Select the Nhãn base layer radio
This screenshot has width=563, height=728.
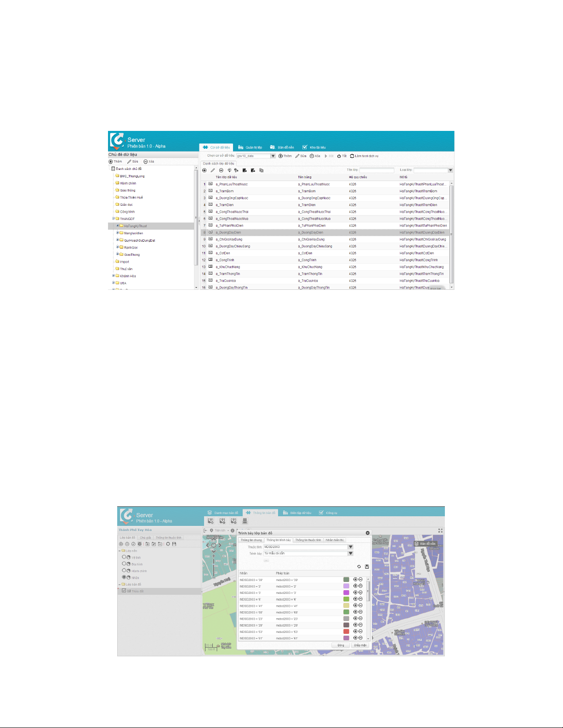[124, 577]
